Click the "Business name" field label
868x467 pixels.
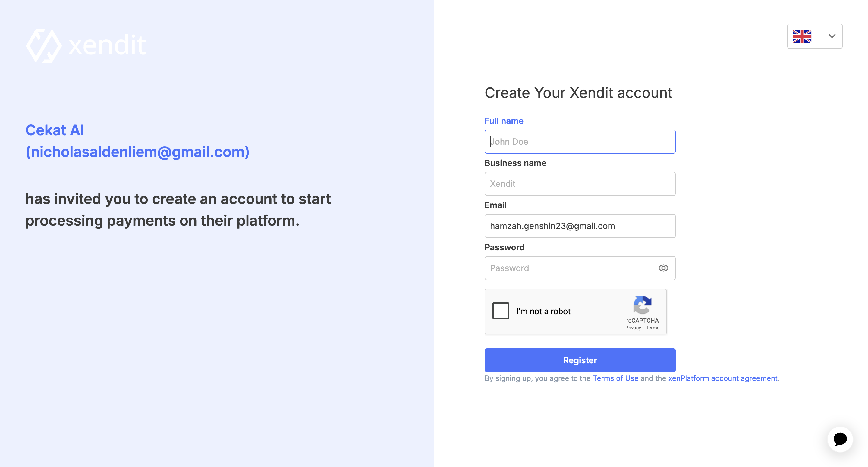(515, 163)
